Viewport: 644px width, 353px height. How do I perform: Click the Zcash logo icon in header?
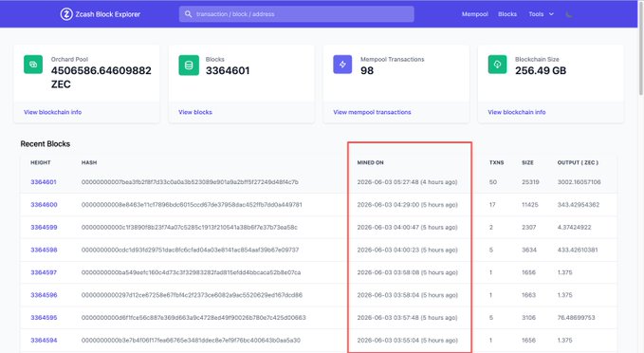click(x=66, y=14)
